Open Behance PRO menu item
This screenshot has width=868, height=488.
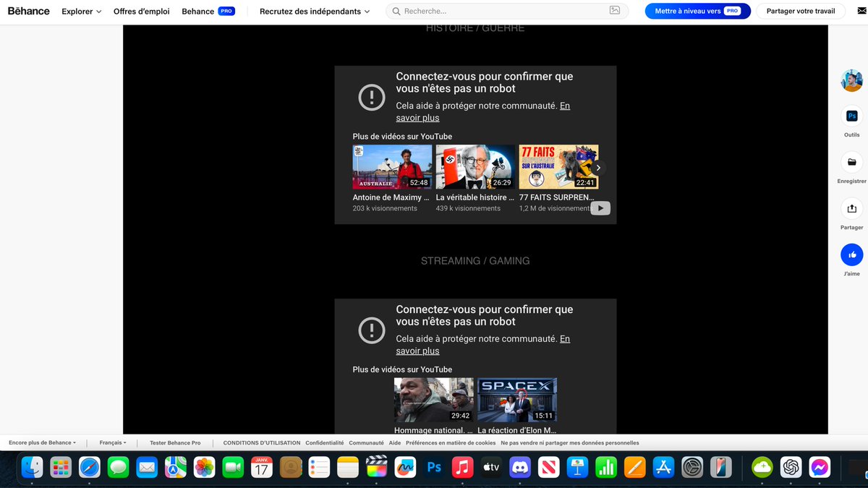tap(208, 12)
